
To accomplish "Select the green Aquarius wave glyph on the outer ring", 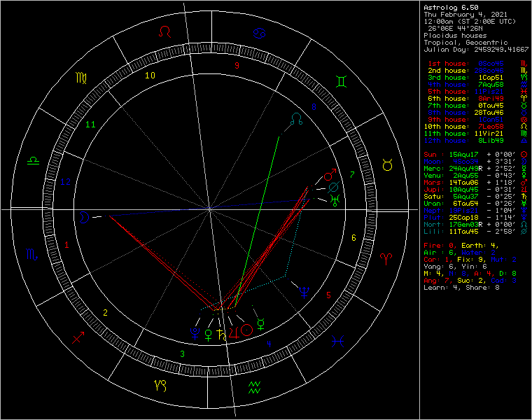I will click(255, 387).
